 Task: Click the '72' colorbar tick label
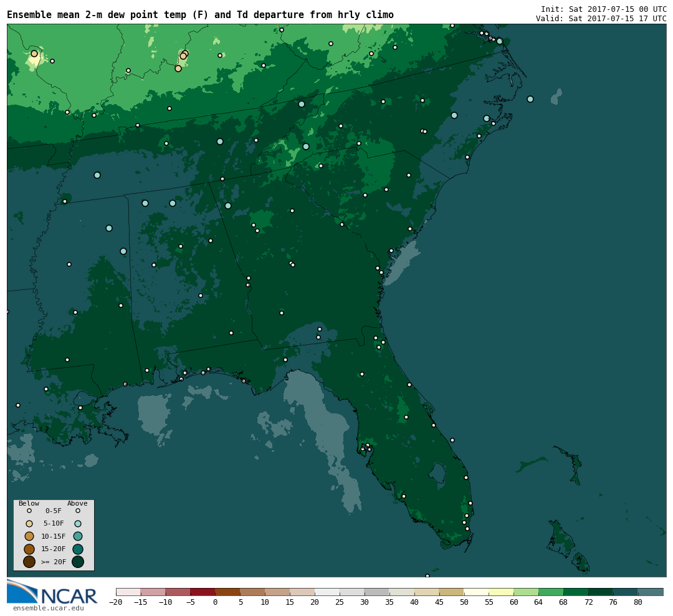[x=588, y=602]
